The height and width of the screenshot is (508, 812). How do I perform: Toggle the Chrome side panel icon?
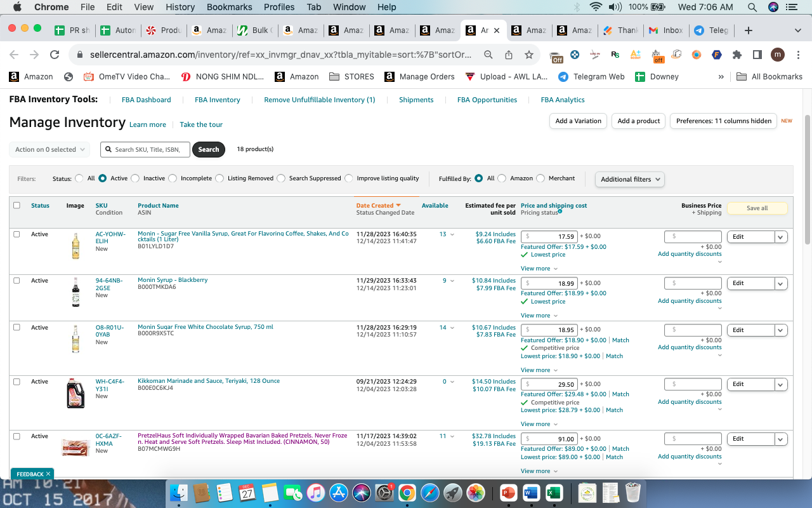click(x=757, y=55)
